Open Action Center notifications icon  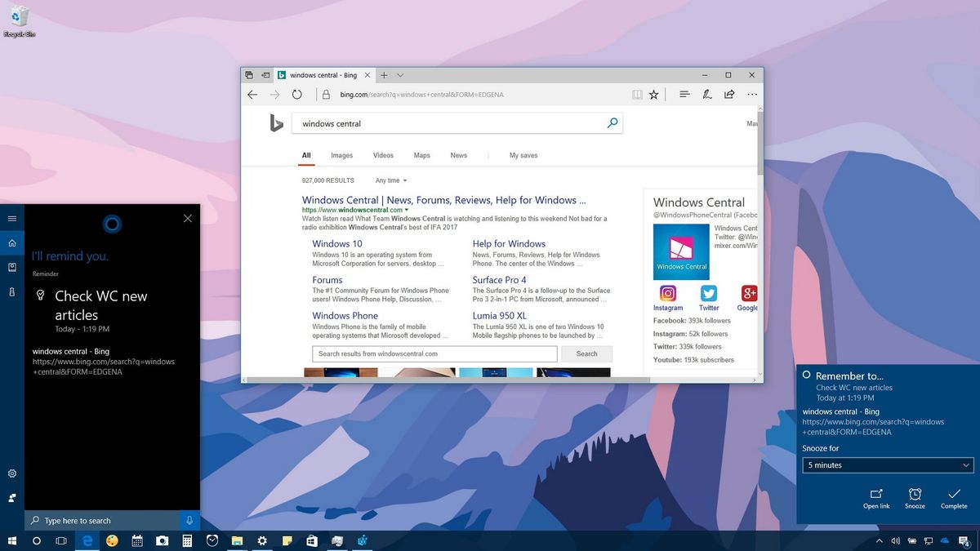click(x=964, y=540)
